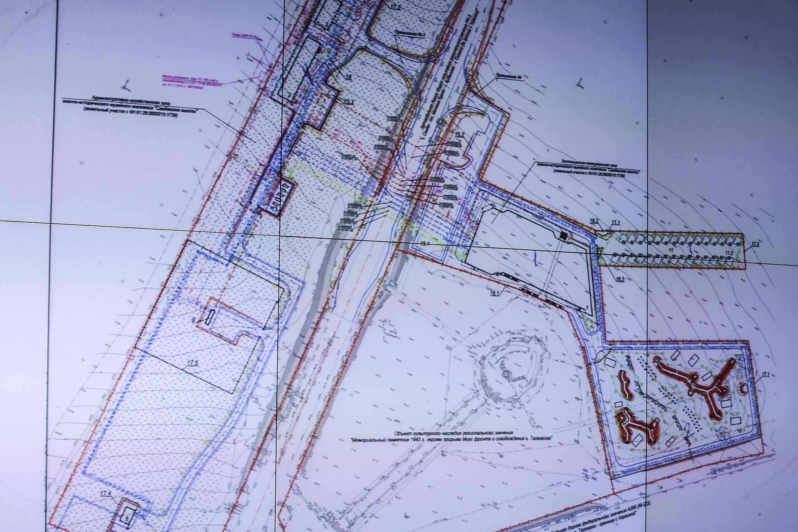Click the plan label "17.4"
Image resolution: width=798 pixels, height=532 pixels.
105,494
